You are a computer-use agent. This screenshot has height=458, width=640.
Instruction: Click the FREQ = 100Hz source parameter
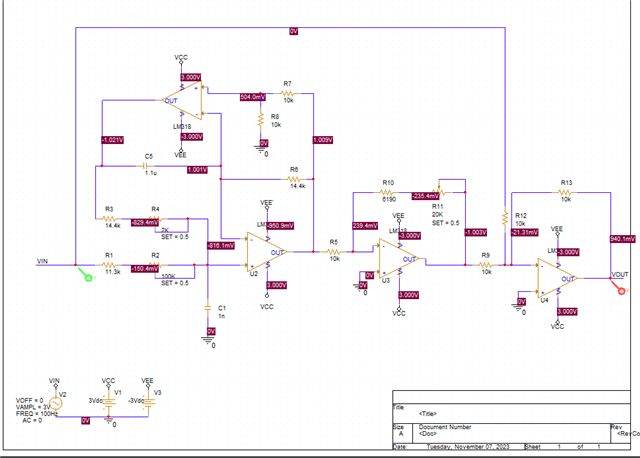tap(37, 414)
